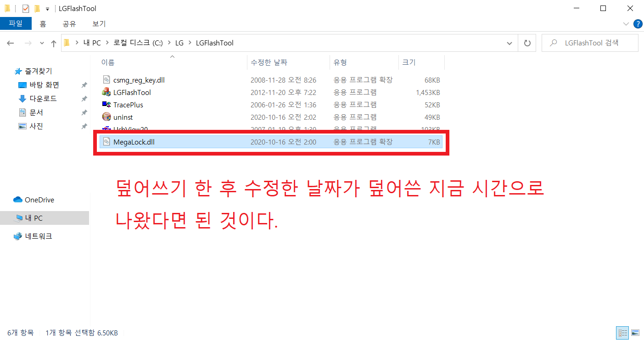This screenshot has width=644, height=340.
Task: Click the date 2012-11-20 오후 7:22
Action: pos(283,92)
